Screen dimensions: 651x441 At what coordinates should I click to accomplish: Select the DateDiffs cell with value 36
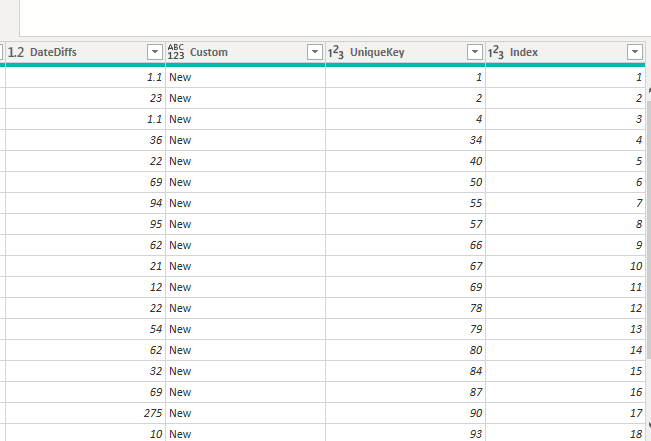click(85, 140)
